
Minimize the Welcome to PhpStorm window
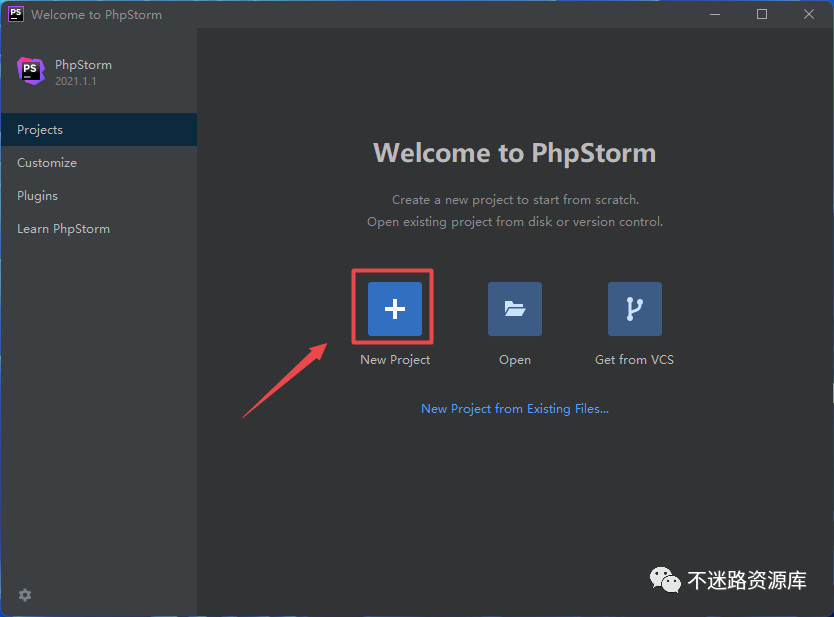point(715,14)
